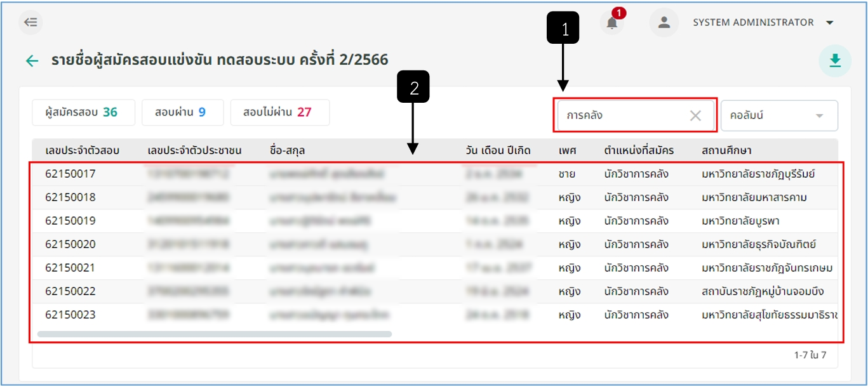Sort by ตำแหน่งที่สมัคร column header
The height and width of the screenshot is (387, 868).
639,150
